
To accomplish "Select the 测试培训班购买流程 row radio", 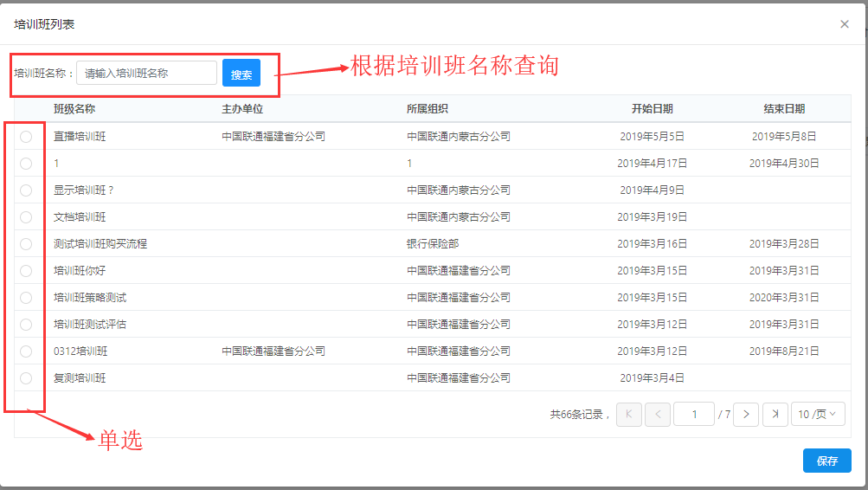I will 26,244.
